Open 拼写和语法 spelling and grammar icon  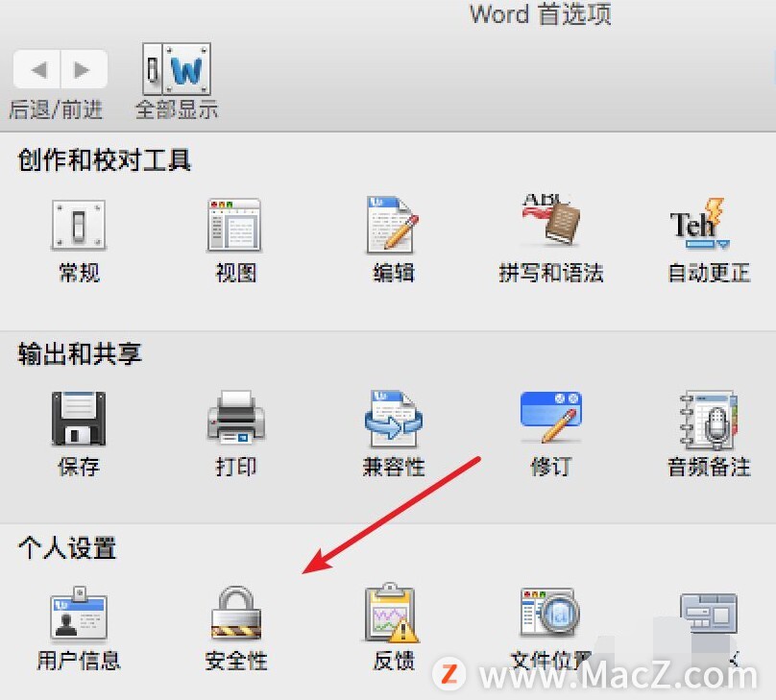point(551,221)
